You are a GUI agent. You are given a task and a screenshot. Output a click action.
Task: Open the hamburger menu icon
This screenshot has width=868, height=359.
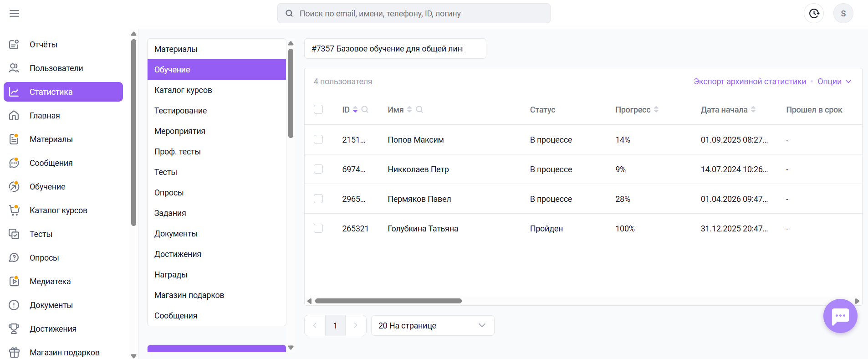[x=14, y=14]
